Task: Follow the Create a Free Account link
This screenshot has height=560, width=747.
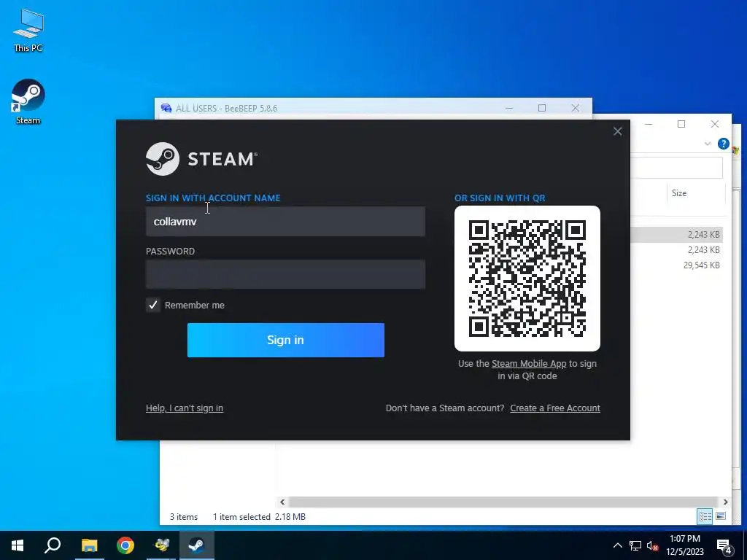Action: click(x=555, y=408)
